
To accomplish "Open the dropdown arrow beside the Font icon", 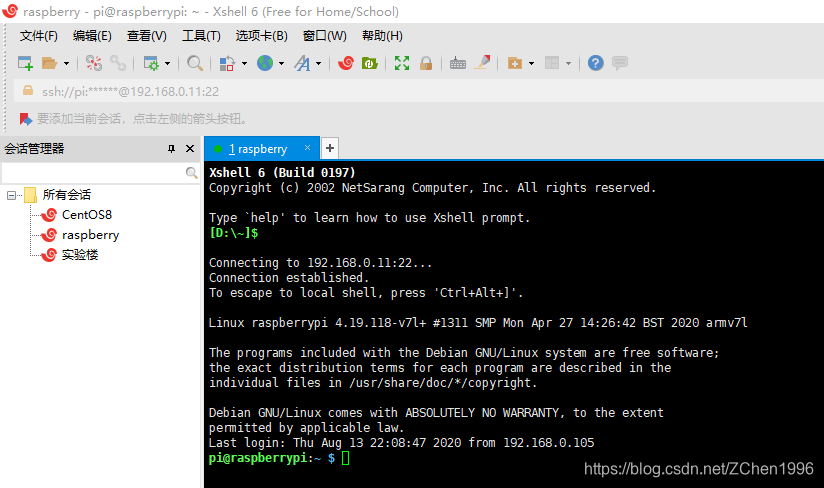I will [319, 64].
